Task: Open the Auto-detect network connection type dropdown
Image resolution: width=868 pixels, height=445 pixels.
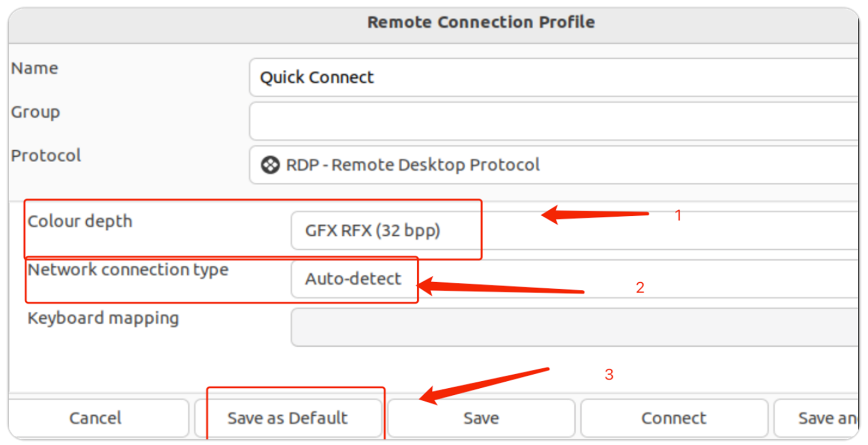Action: click(x=572, y=279)
